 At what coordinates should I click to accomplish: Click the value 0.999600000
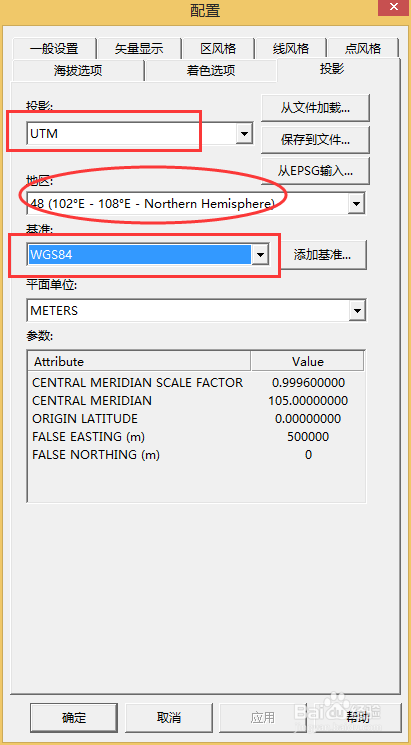pos(308,382)
